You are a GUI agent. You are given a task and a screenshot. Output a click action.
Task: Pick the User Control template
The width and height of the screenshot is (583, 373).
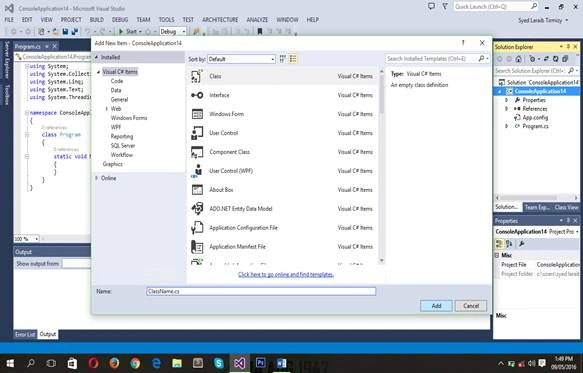pos(283,133)
